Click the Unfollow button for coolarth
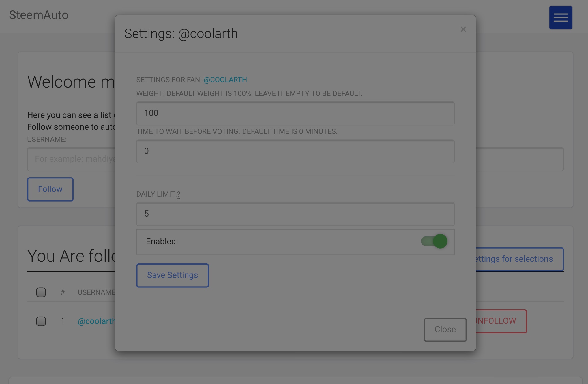588x384 pixels. click(501, 321)
